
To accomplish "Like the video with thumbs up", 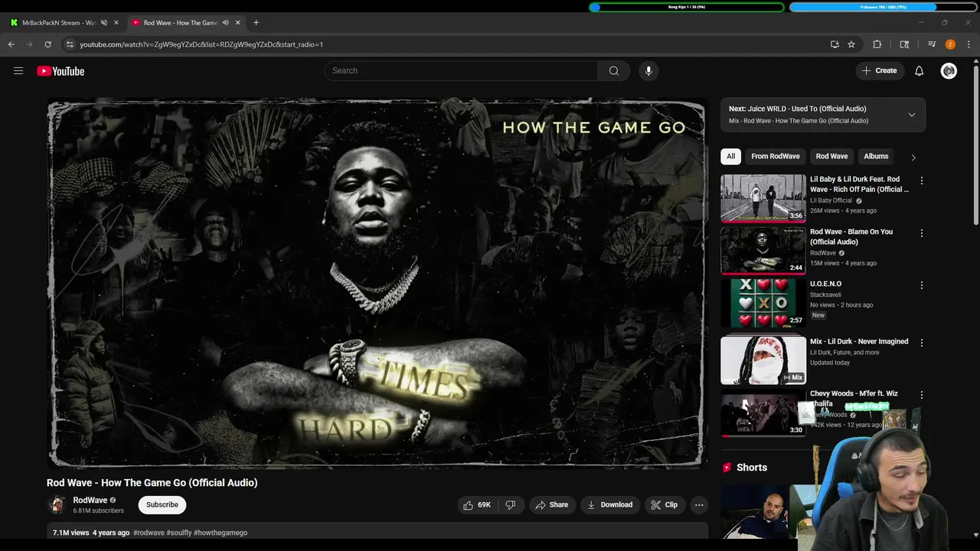I will click(x=476, y=505).
